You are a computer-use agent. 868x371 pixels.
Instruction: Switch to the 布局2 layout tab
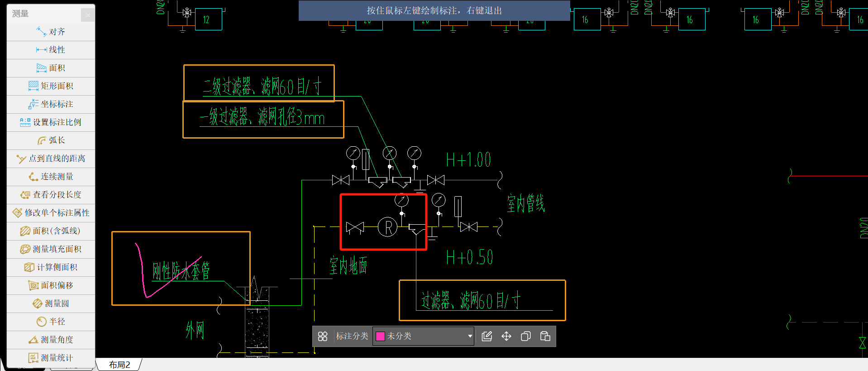[119, 365]
